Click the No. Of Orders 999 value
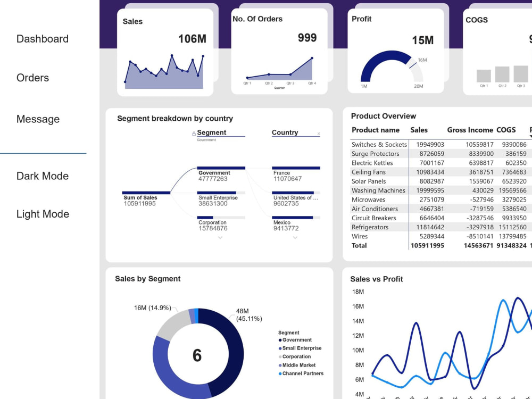This screenshot has height=399, width=532. 307,38
